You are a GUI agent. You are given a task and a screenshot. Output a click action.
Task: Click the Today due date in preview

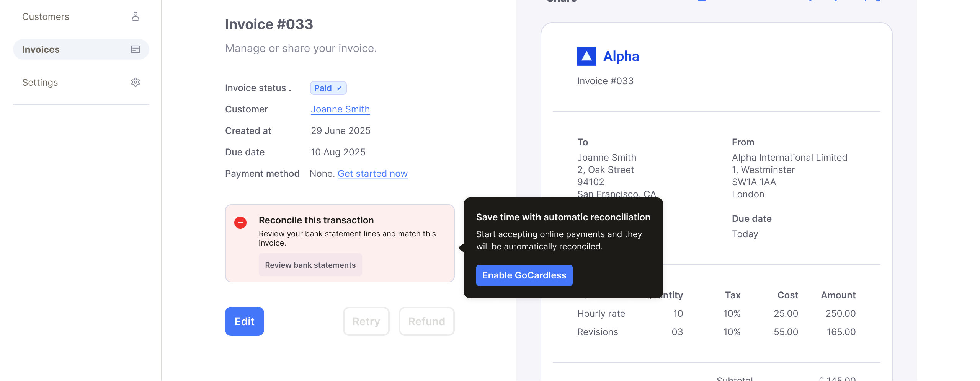pos(745,234)
